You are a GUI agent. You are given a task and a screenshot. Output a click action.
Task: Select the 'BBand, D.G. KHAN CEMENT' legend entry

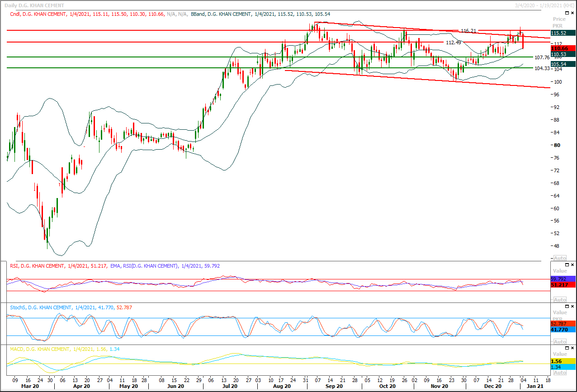[x=221, y=14]
